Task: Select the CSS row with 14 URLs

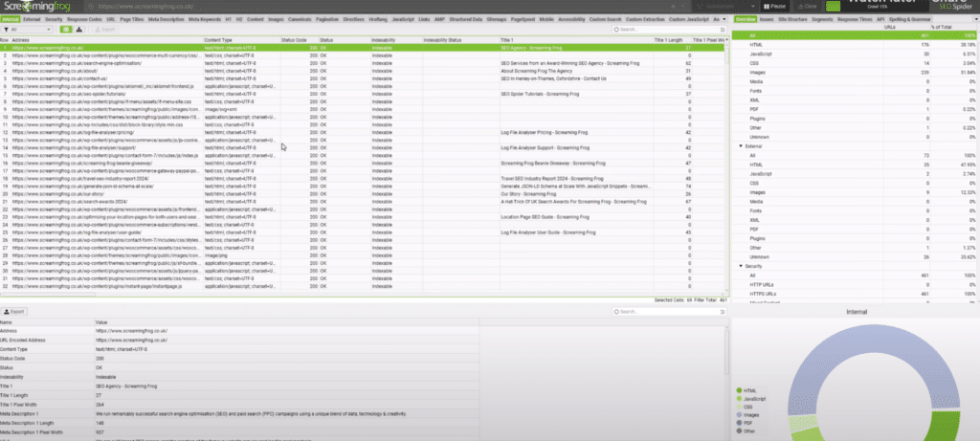Action: (x=855, y=63)
